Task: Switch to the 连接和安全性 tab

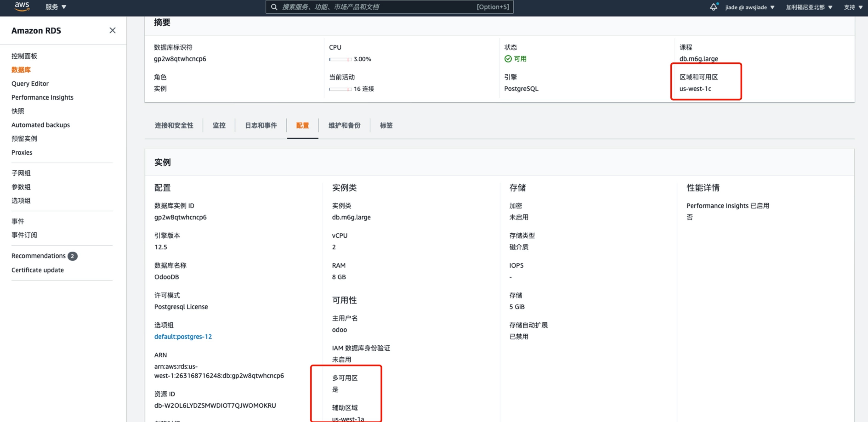Action: [174, 125]
